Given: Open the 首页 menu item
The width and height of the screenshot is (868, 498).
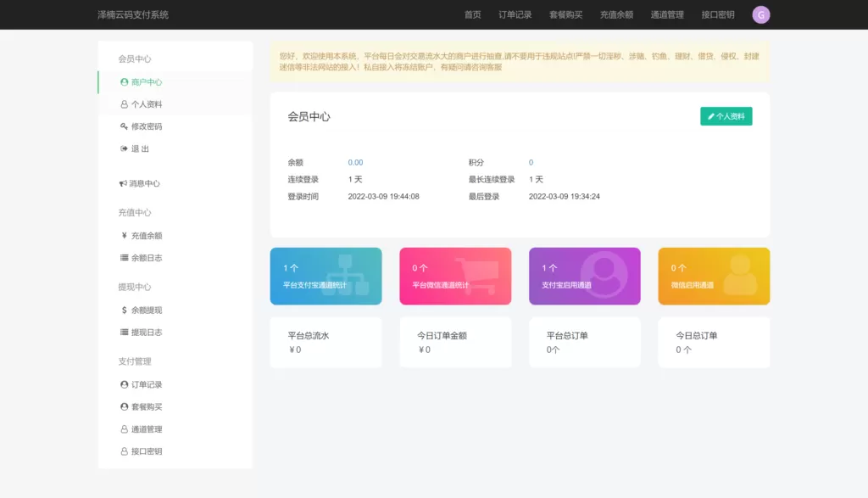Looking at the screenshot, I should point(471,14).
